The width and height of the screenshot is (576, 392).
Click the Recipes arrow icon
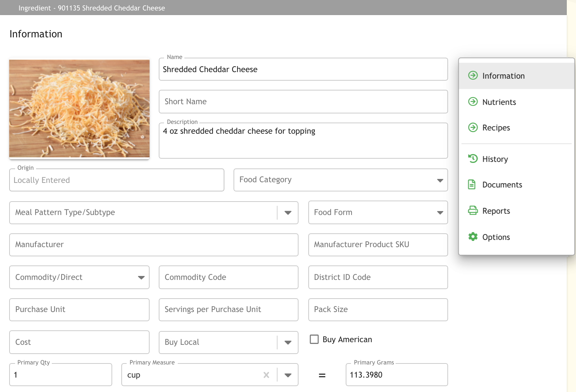(x=473, y=127)
